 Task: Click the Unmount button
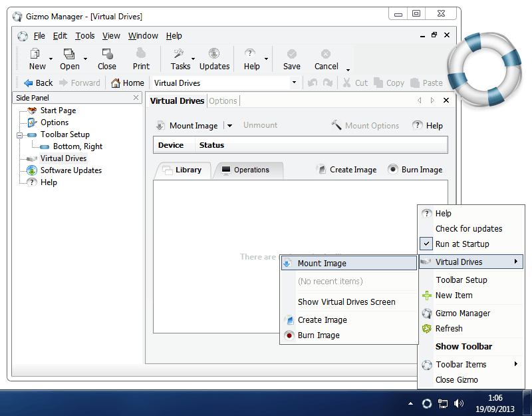click(x=260, y=125)
